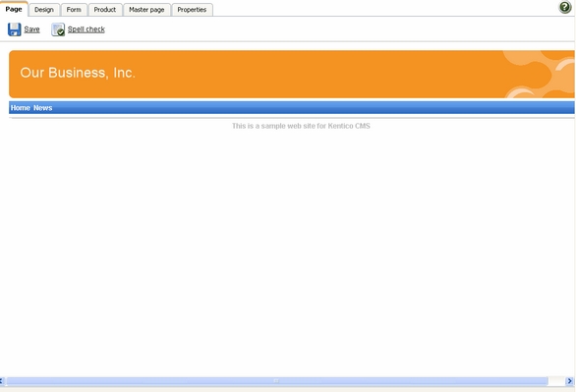The height and width of the screenshot is (392, 576).
Task: Select the Page tab
Action: coord(14,9)
